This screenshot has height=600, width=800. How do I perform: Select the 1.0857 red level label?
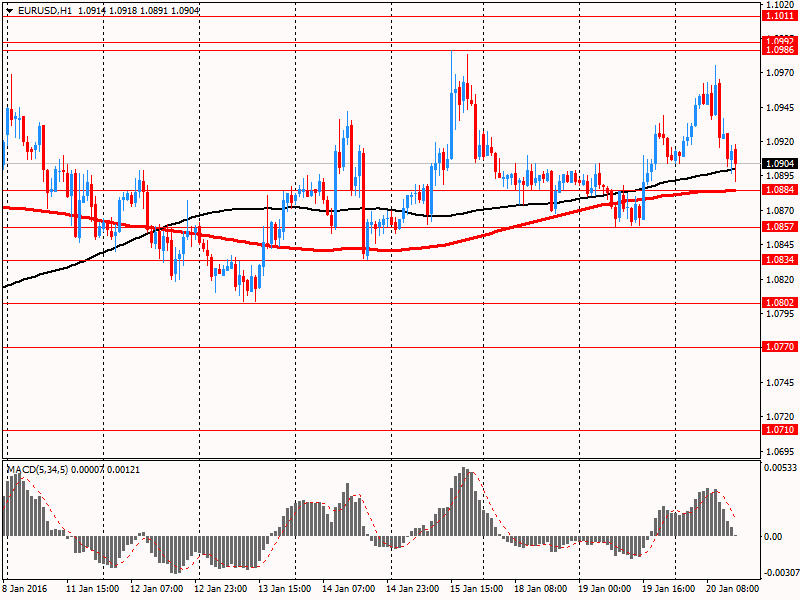pyautogui.click(x=779, y=227)
